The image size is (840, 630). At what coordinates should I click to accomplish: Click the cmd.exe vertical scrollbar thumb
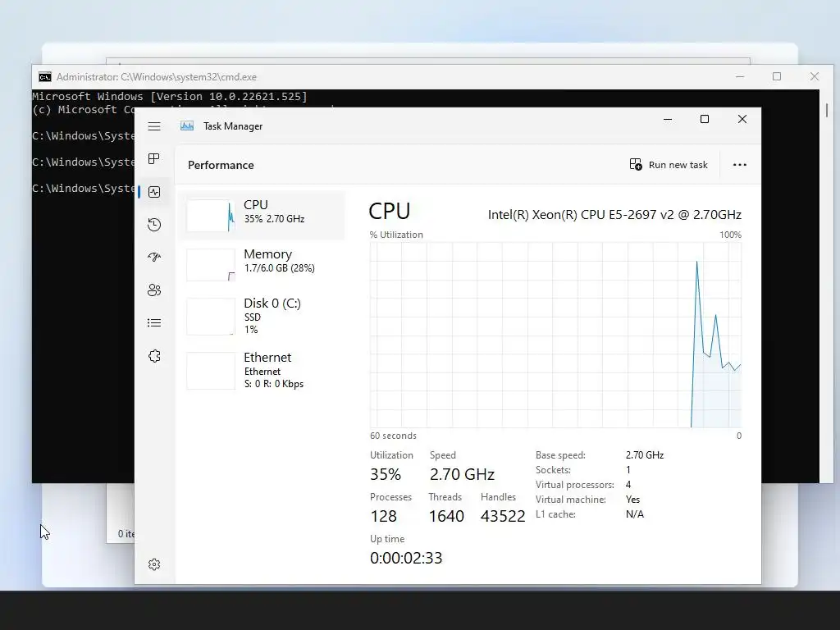click(827, 110)
